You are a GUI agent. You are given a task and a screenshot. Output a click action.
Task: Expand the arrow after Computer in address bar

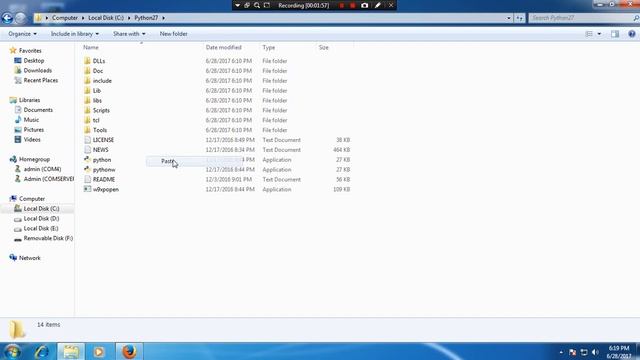pos(83,18)
